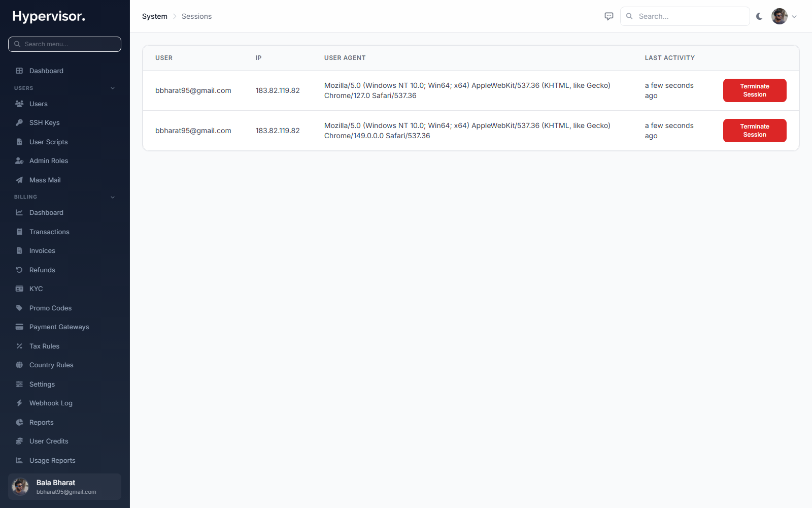Click the Country Rules globe icon
The image size is (812, 508).
click(x=19, y=365)
